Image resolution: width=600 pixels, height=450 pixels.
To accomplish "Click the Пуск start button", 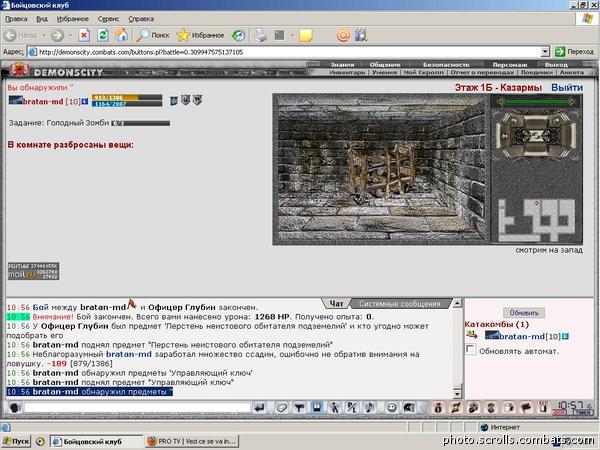I will click(16, 442).
